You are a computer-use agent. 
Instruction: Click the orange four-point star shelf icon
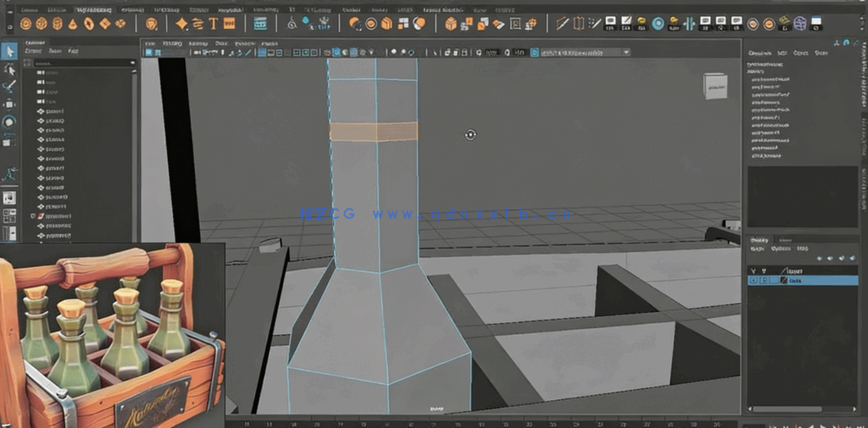(x=182, y=23)
